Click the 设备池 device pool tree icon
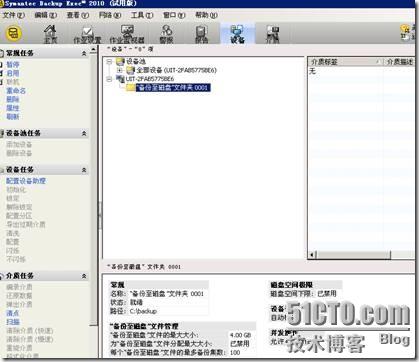Image resolution: width=419 pixels, height=362 pixels. (120, 62)
